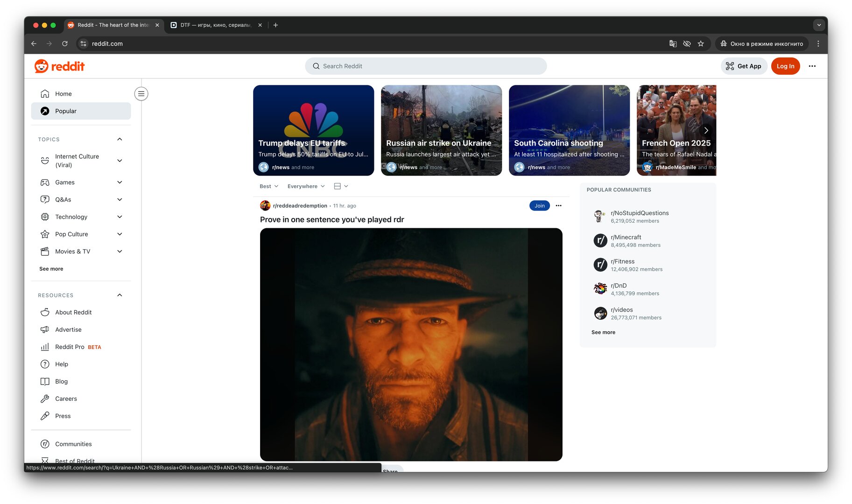This screenshot has height=504, width=852.
Task: Select Home in the left sidebar
Action: coord(63,94)
